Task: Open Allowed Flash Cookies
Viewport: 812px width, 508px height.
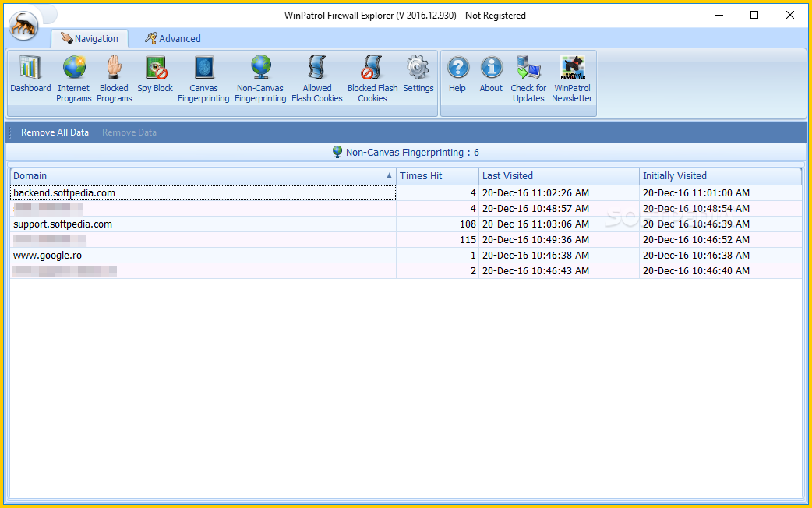Action: [x=317, y=79]
